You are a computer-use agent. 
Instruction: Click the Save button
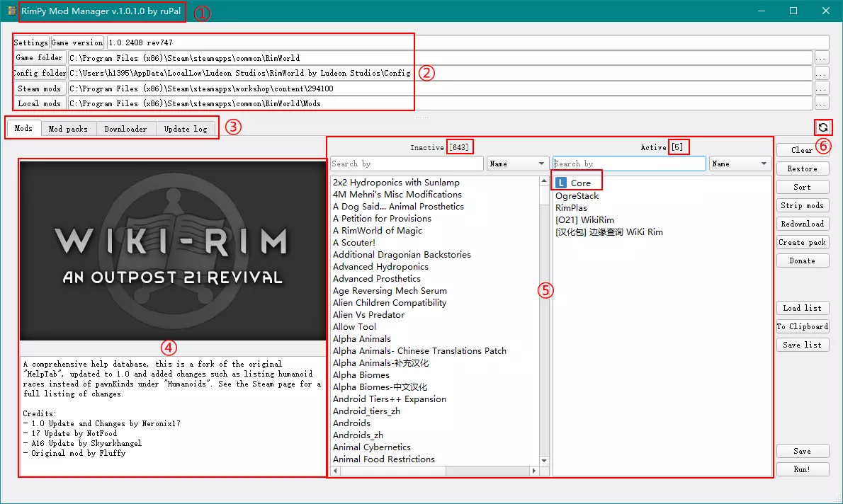coord(802,451)
